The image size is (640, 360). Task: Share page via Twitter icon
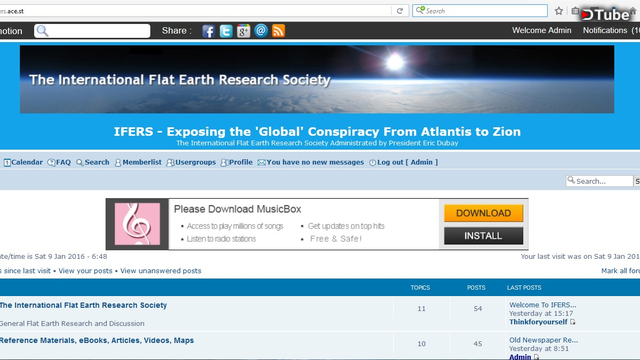pos(226,31)
